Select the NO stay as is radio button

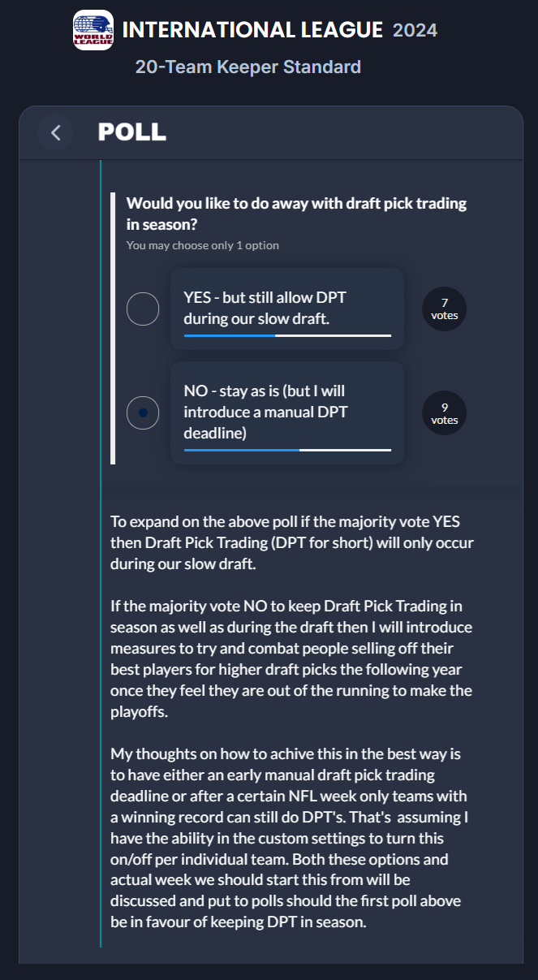pos(143,412)
